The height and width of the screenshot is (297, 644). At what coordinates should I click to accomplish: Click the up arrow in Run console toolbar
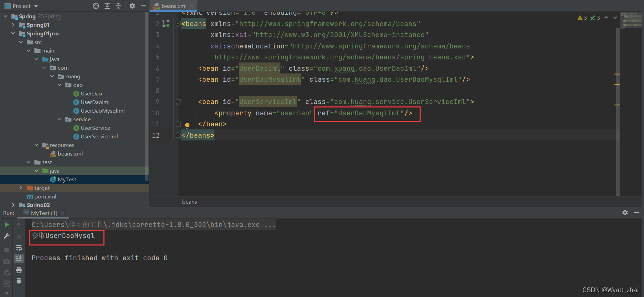[x=19, y=225]
